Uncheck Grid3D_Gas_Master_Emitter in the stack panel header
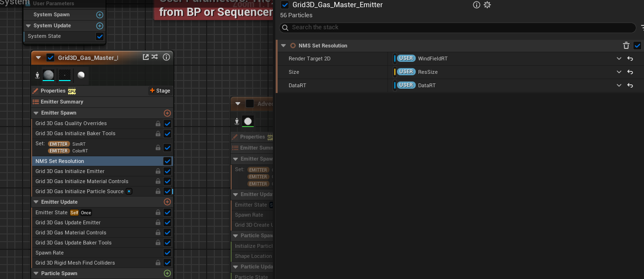The width and height of the screenshot is (644, 279). pyautogui.click(x=285, y=5)
